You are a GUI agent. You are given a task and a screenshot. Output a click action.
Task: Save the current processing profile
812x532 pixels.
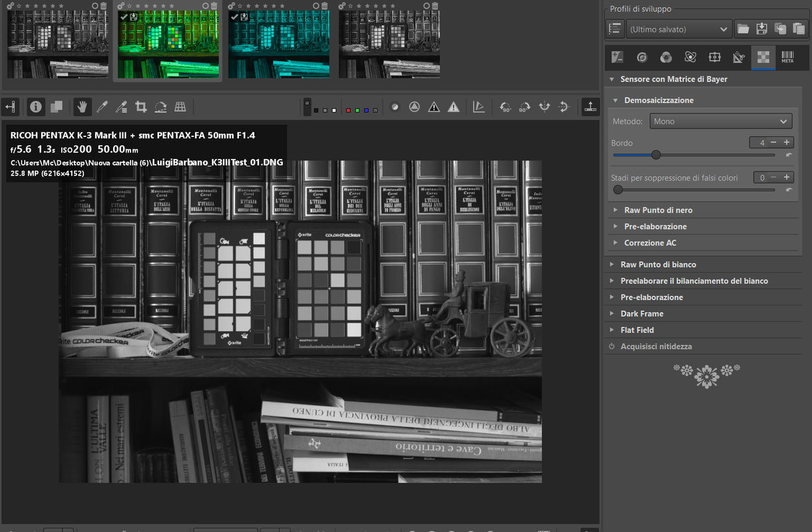[761, 29]
